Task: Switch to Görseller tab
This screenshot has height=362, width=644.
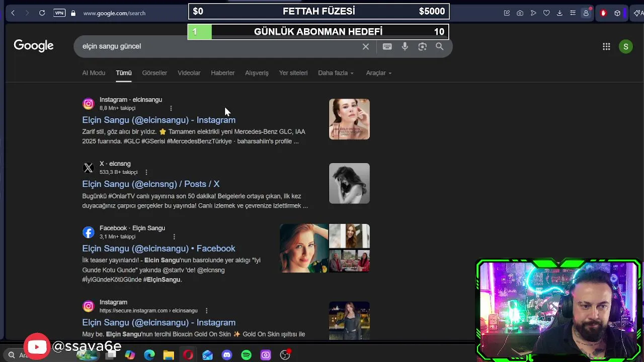Action: tap(154, 73)
